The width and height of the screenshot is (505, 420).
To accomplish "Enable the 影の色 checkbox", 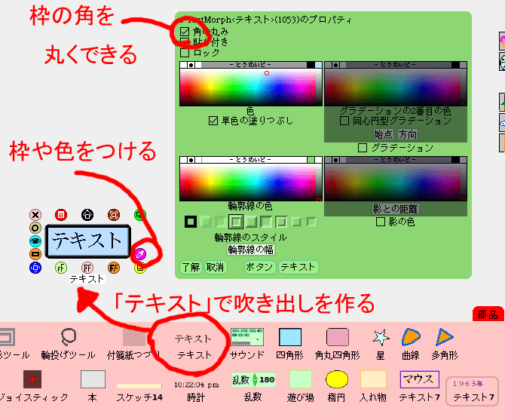I will [381, 222].
